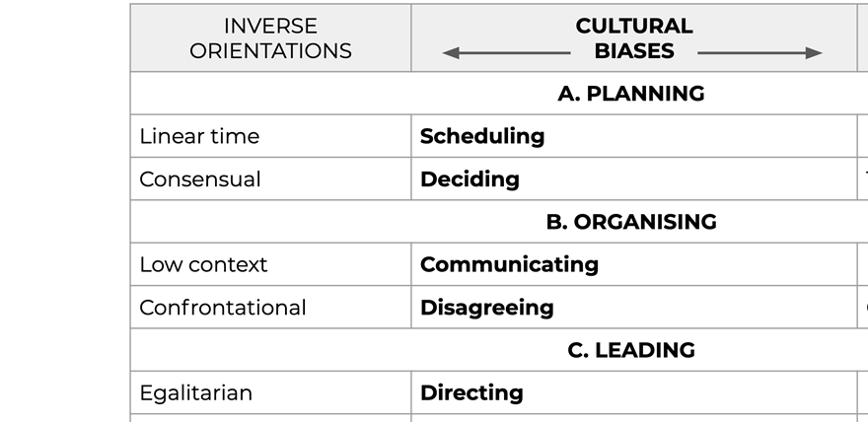Select the Confrontational orientation cell

[270, 308]
